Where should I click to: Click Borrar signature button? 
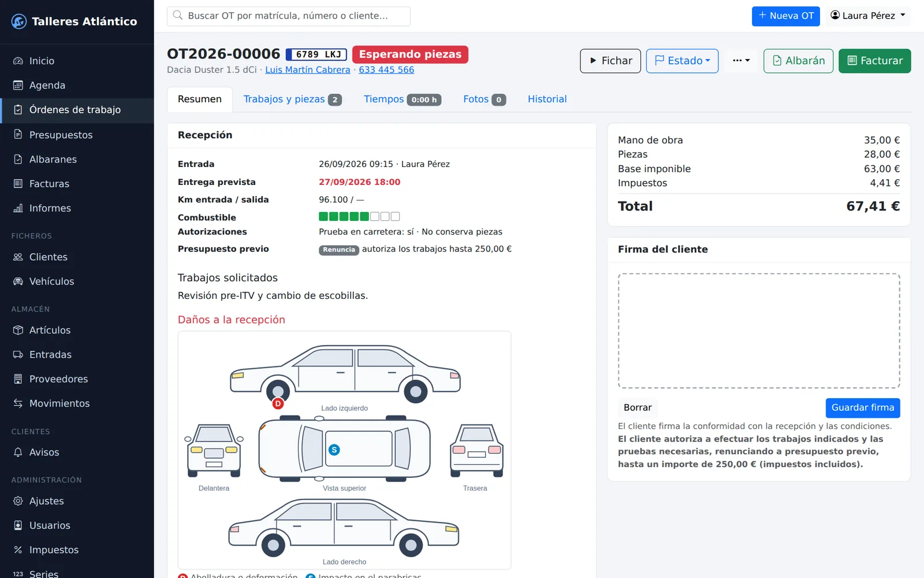click(x=638, y=407)
